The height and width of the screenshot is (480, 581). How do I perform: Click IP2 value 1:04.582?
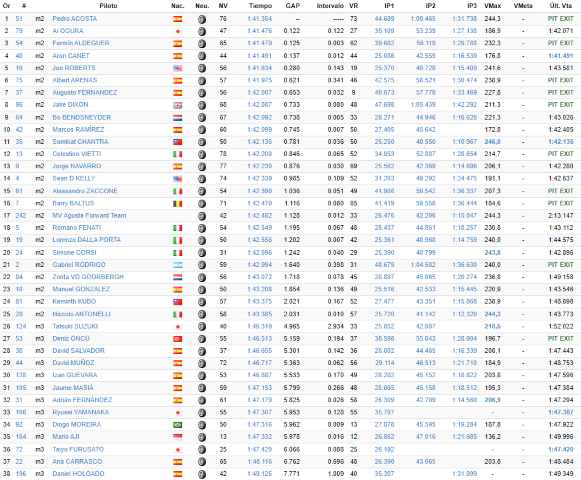coord(423,265)
